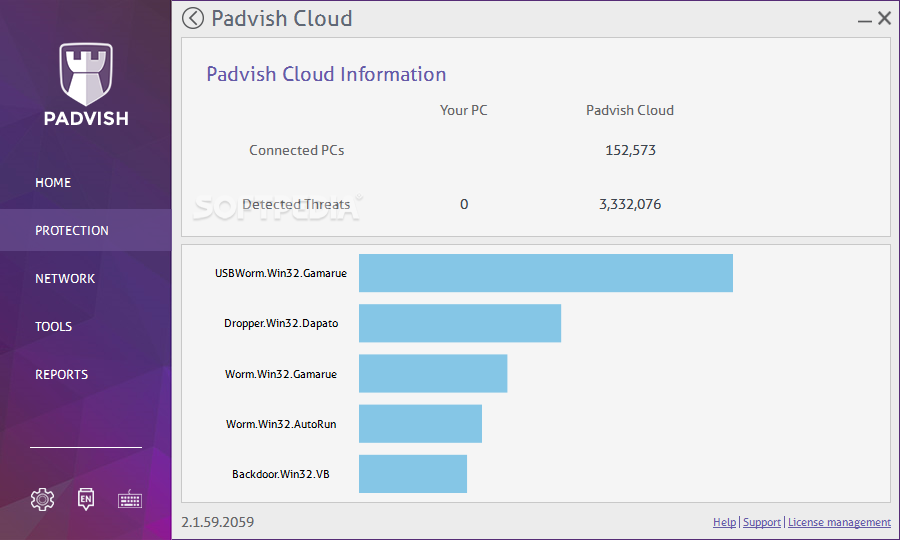Change language with the EN icon
This screenshot has height=540, width=900.
(86, 499)
